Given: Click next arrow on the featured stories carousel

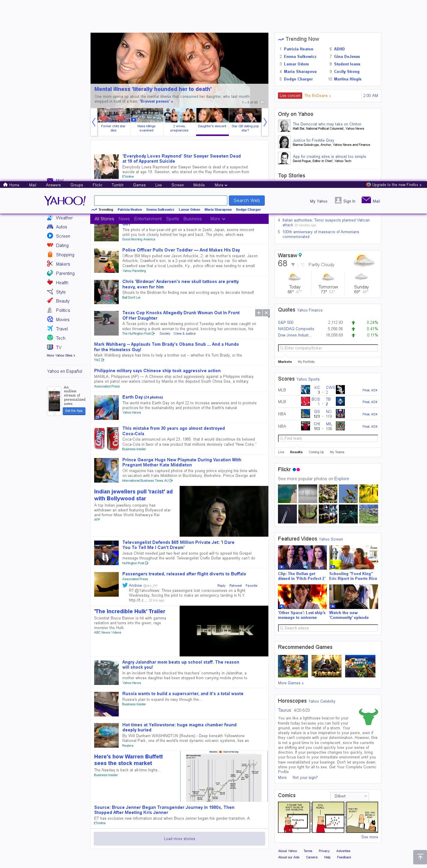Looking at the screenshot, I should pyautogui.click(x=265, y=122).
